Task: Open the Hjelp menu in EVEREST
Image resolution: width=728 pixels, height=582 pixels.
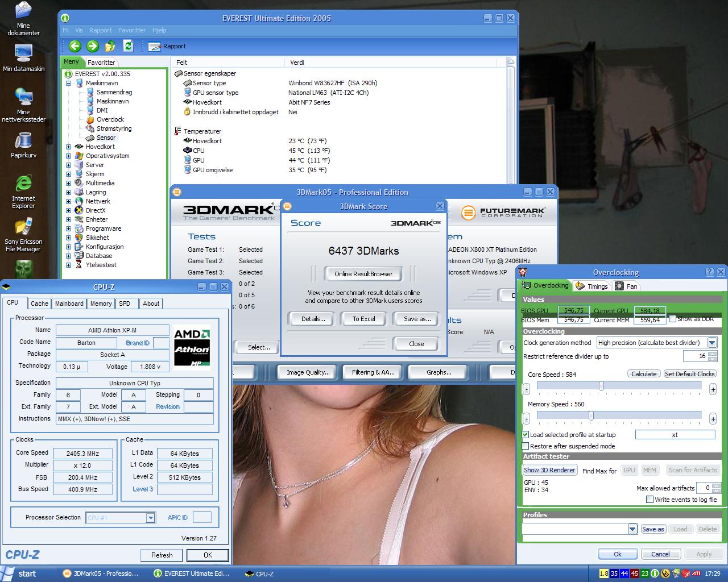Action: pos(159,30)
